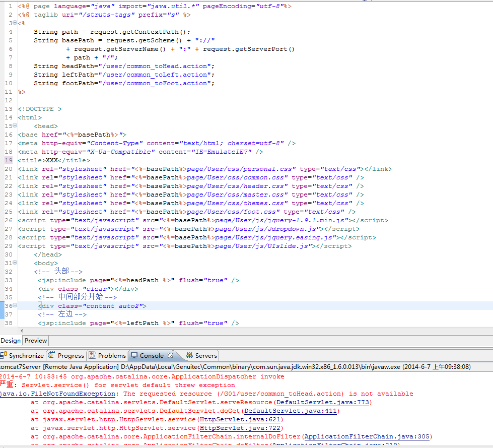
Task: Click the closing </head> tag
Action: point(48,254)
